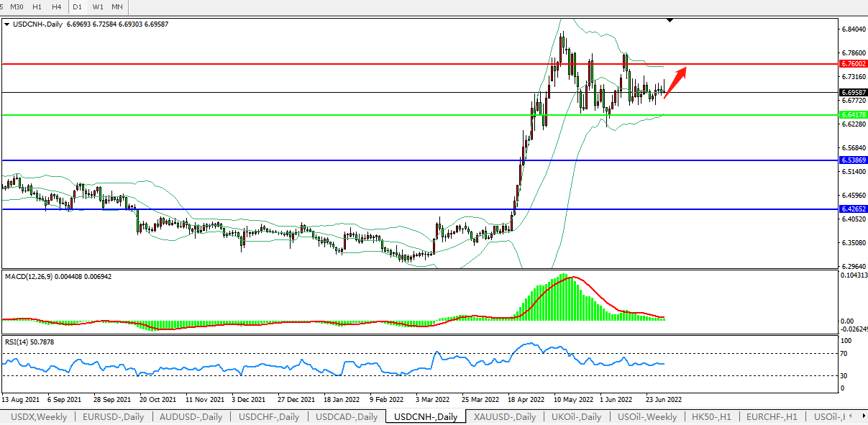Switch to the W1 weekly timeframe
This screenshot has height=425, width=868.
click(x=97, y=6)
